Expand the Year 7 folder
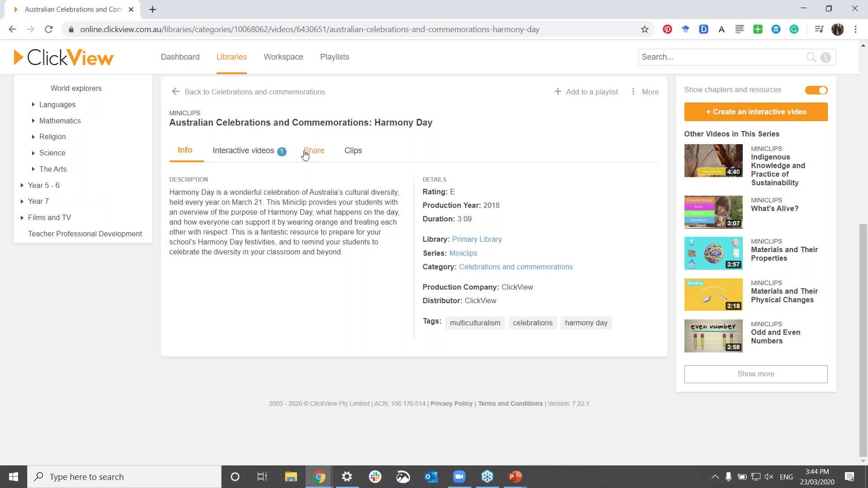The height and width of the screenshot is (488, 868). pyautogui.click(x=22, y=201)
